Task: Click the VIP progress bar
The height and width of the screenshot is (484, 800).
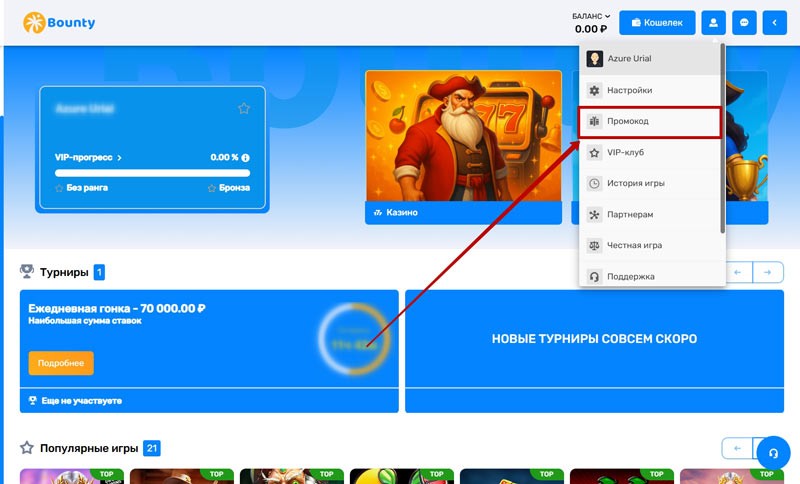Action: 152,173
